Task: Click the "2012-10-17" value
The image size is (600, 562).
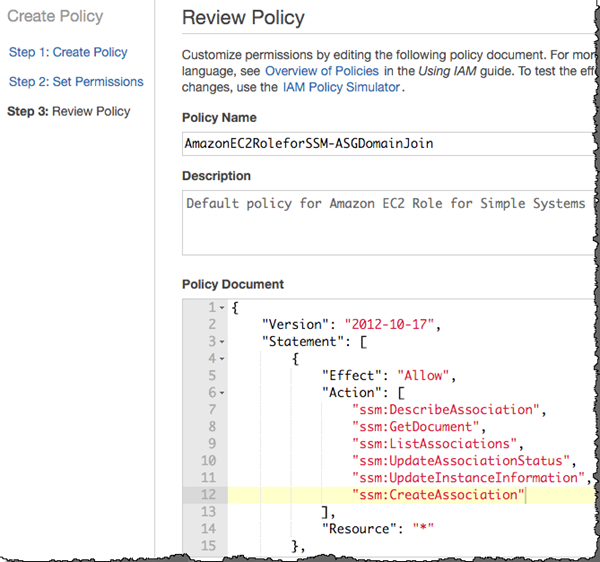Action: click(x=389, y=324)
